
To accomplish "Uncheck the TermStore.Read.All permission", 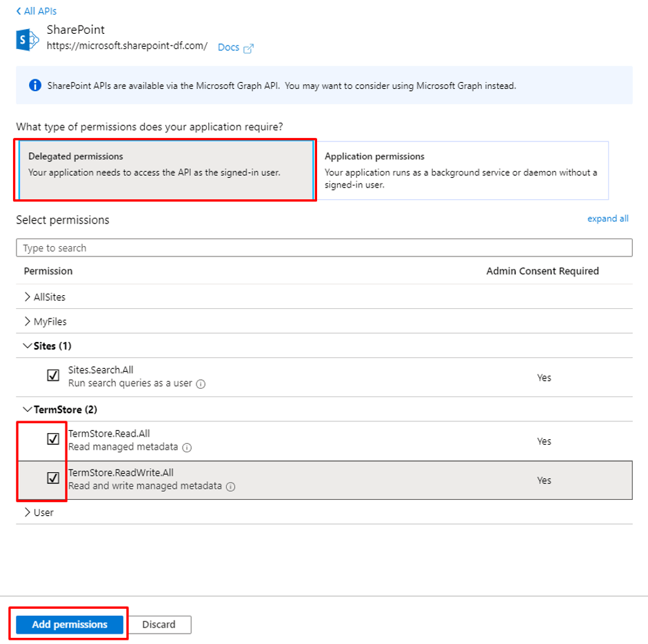I will 54,439.
